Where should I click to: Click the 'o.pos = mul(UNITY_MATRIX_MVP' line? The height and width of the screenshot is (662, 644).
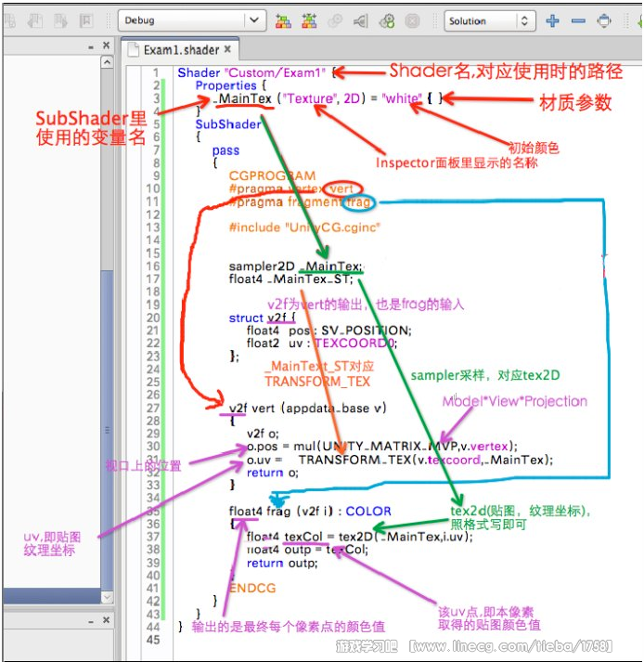coord(382,447)
